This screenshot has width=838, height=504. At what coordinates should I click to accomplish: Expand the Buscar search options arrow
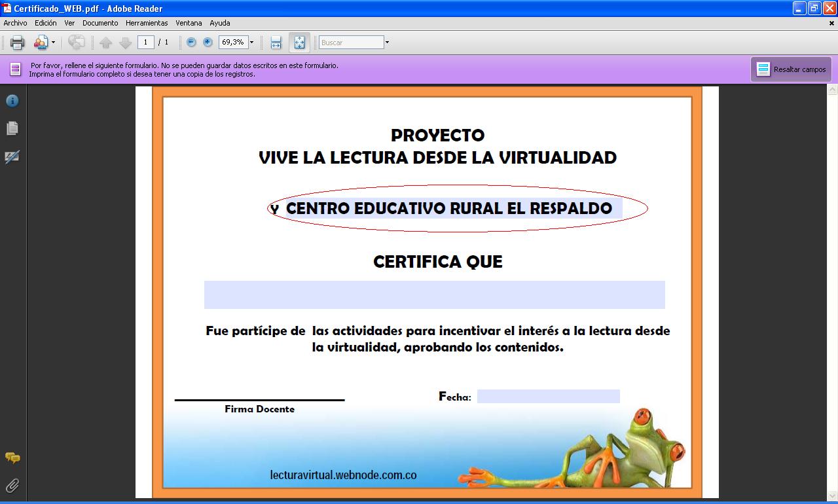point(387,43)
